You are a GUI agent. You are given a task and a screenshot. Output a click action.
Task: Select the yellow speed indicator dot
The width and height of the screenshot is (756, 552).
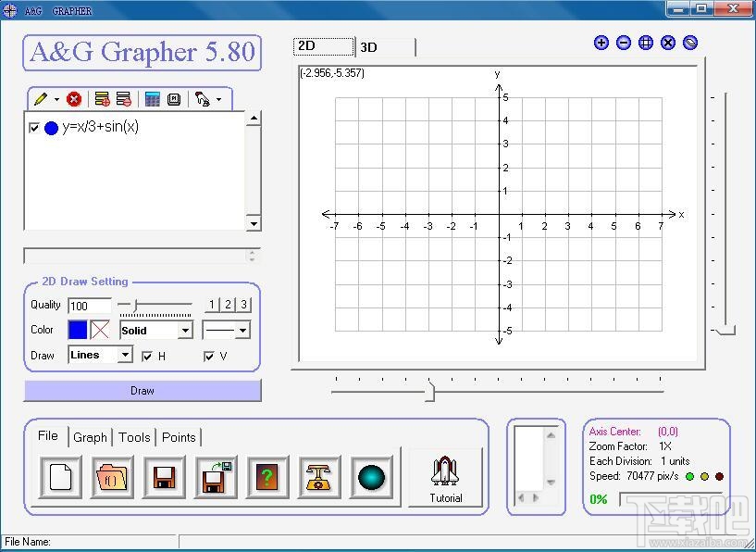coord(705,477)
